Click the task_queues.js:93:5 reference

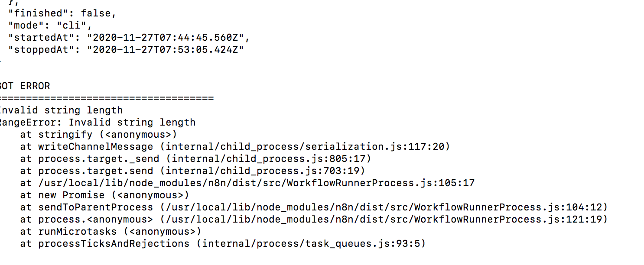(x=361, y=244)
